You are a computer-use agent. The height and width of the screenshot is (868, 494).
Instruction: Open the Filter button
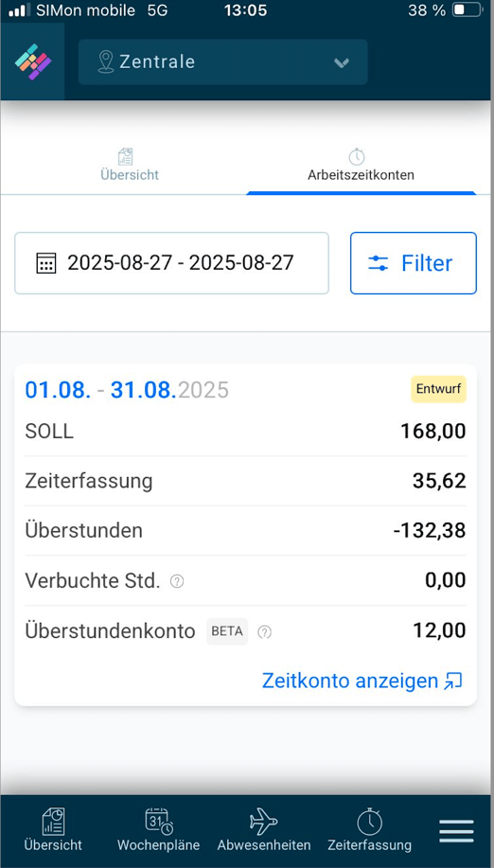414,263
